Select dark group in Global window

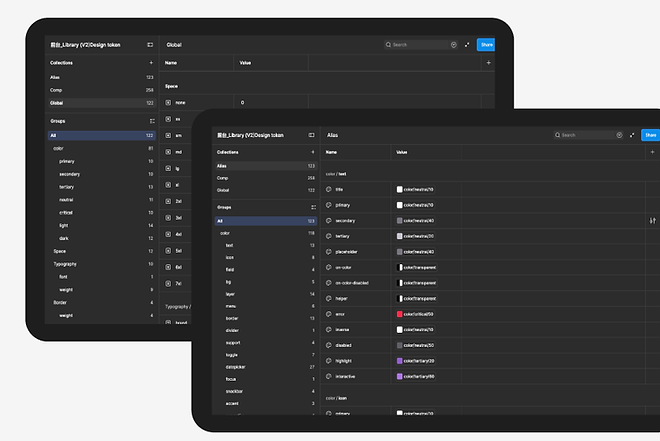coord(101,238)
